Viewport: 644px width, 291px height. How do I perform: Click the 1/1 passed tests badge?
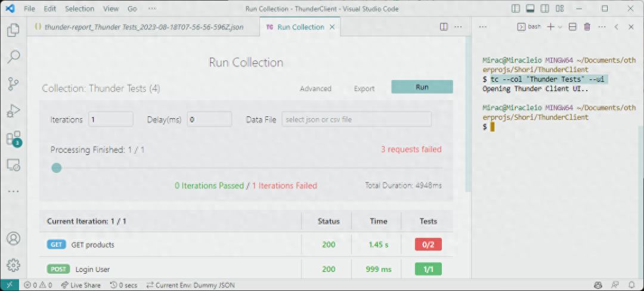pos(428,270)
